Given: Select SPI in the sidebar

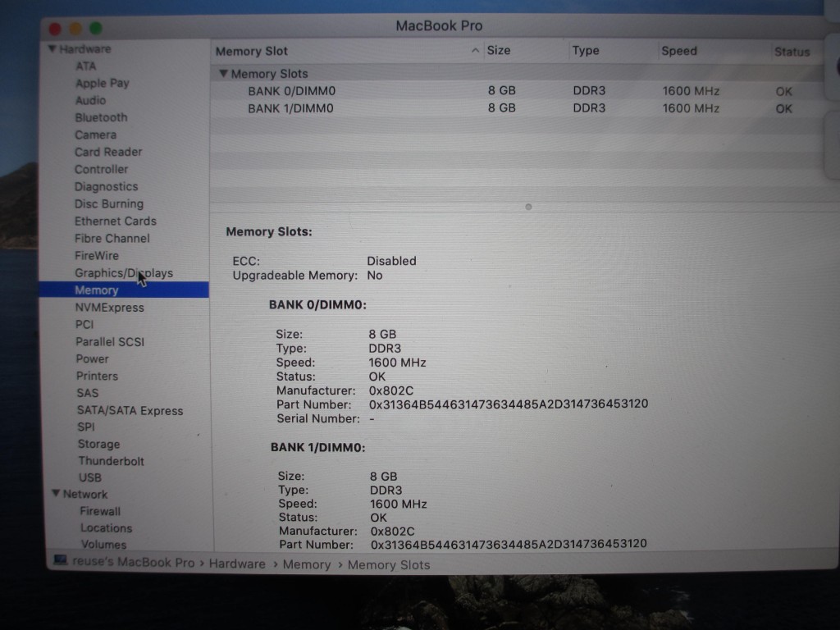Looking at the screenshot, I should pyautogui.click(x=85, y=427).
